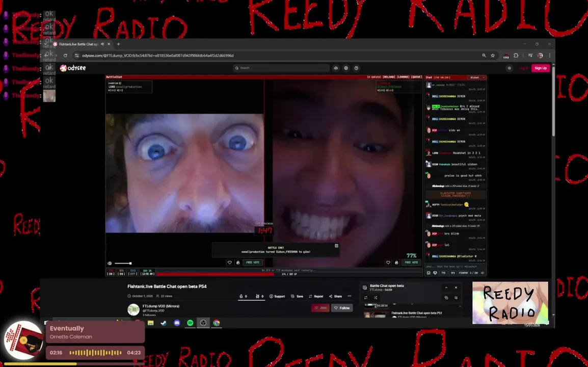Click the site info icon in address bar
This screenshot has height=367, width=588.
click(77, 56)
